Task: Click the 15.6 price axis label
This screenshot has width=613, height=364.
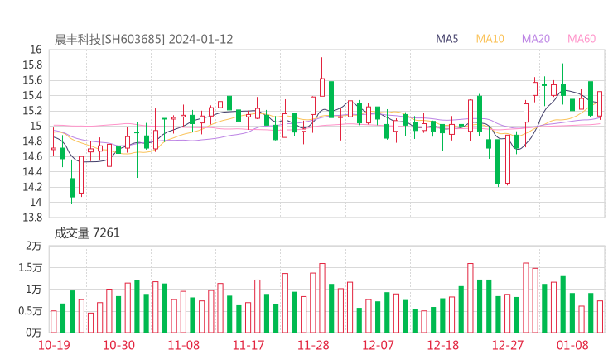Action: (x=32, y=80)
